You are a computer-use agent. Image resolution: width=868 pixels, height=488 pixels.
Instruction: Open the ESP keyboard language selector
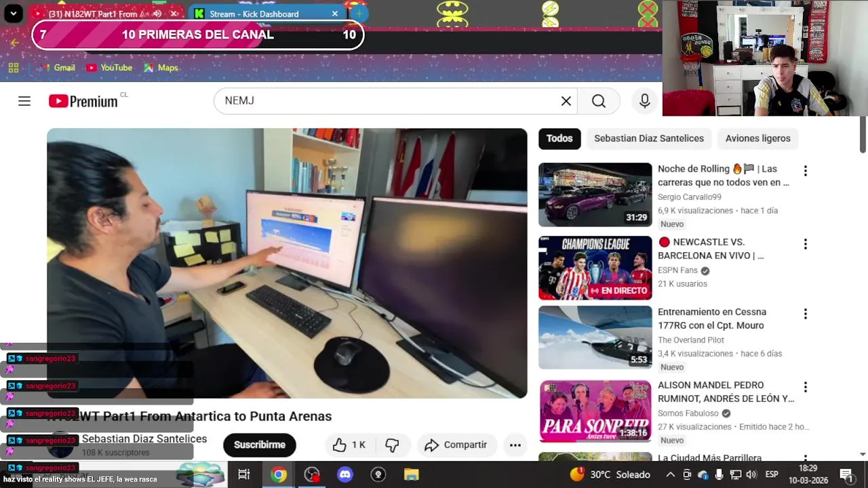pyautogui.click(x=772, y=474)
